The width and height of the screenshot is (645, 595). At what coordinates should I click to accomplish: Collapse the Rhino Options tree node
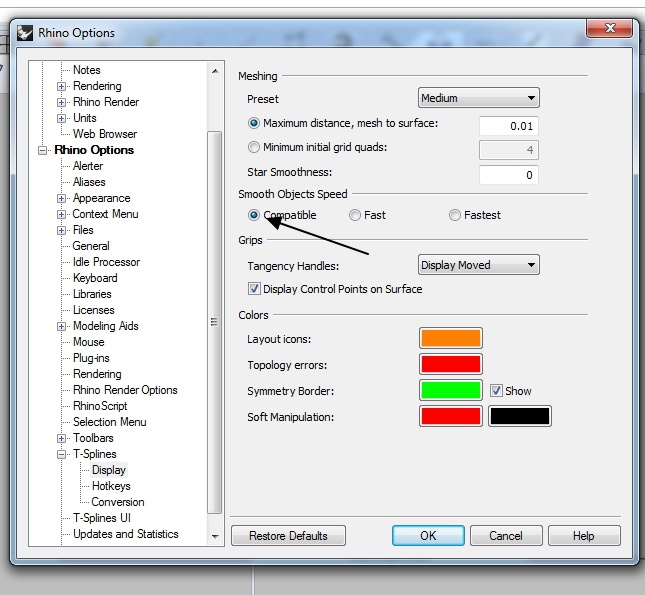point(42,151)
